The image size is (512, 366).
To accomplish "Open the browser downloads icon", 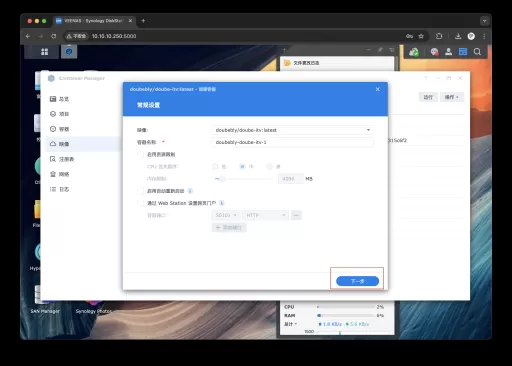I will (x=458, y=36).
